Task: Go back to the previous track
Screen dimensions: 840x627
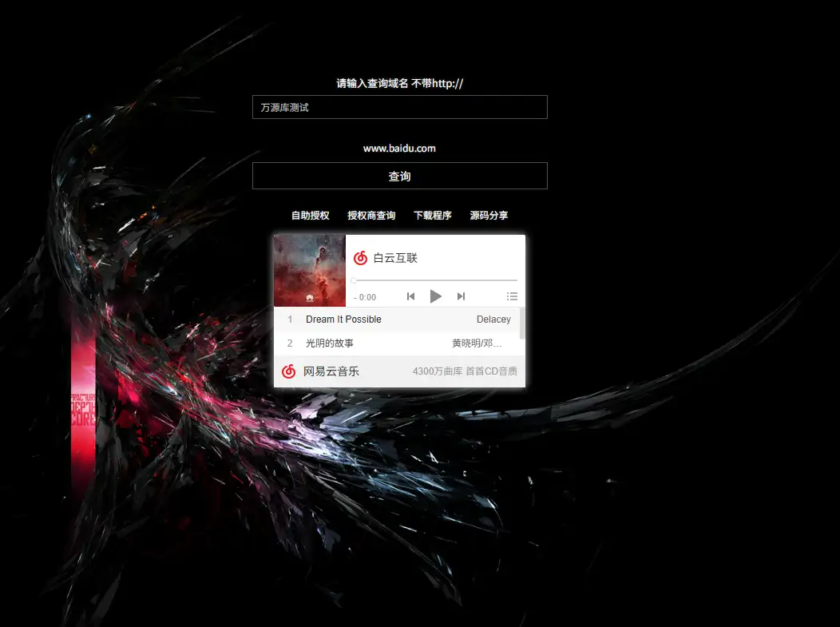Action: (x=410, y=296)
